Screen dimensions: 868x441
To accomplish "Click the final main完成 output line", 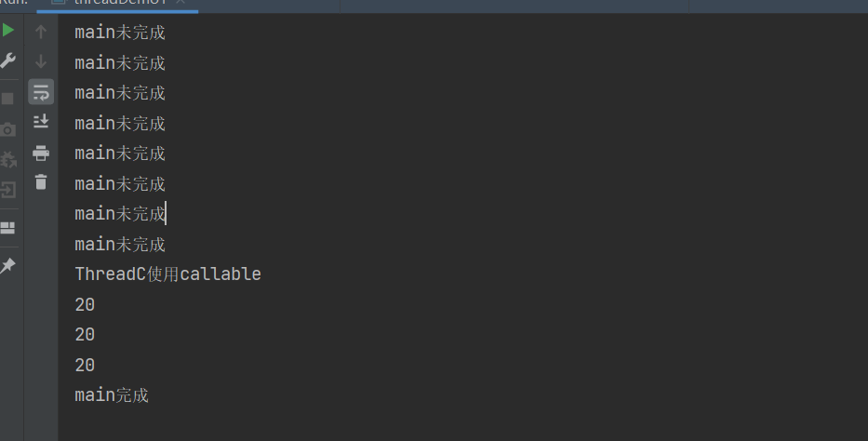I will [x=112, y=395].
